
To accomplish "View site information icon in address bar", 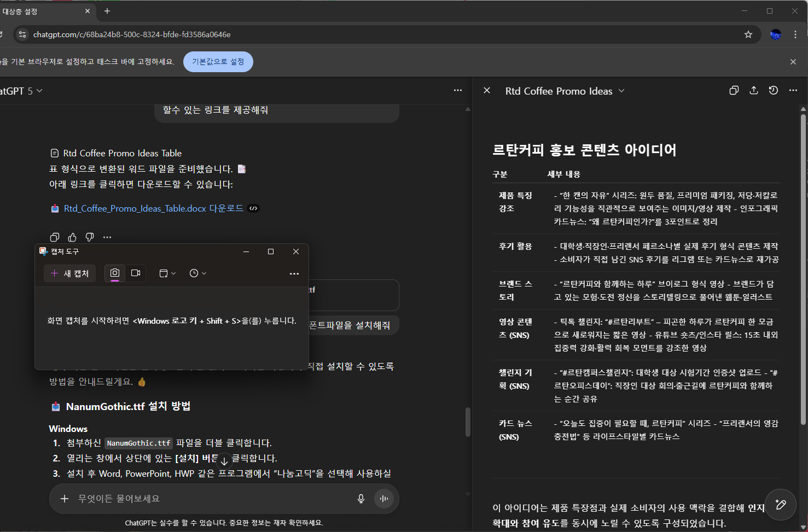I will [x=22, y=34].
